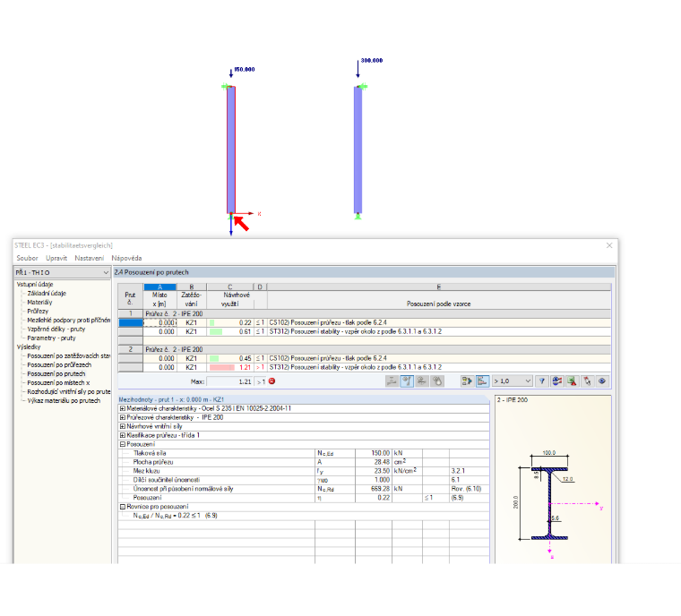Click the left column member in the model view
The height and width of the screenshot is (616, 681).
coord(231,150)
